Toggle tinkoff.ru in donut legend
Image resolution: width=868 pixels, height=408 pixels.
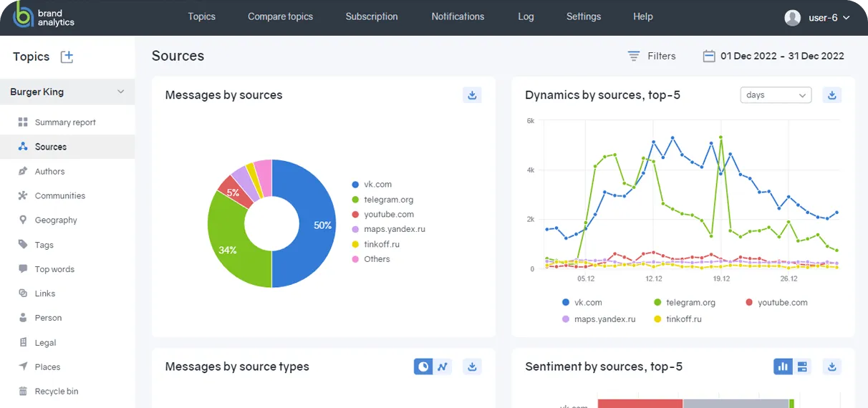(375, 244)
